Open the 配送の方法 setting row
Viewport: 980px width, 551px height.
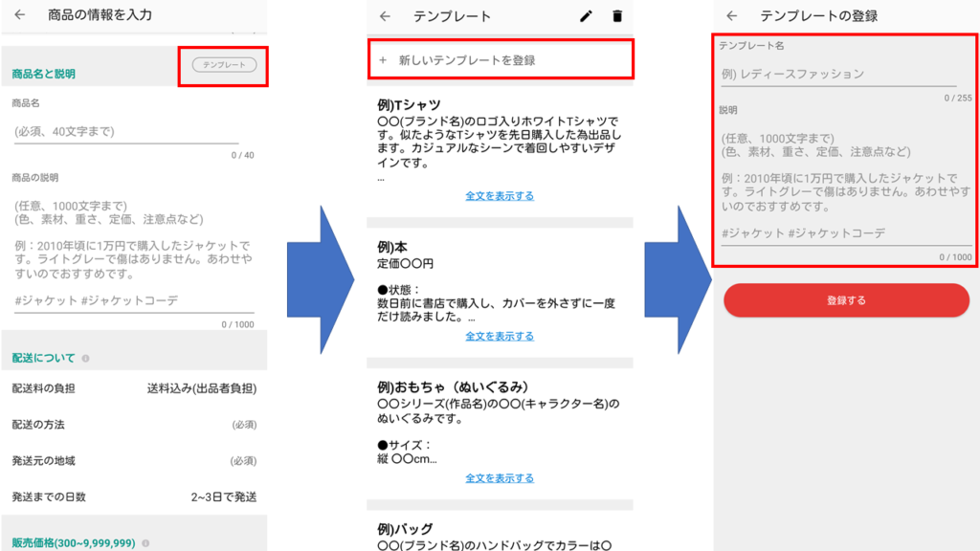pyautogui.click(x=134, y=425)
